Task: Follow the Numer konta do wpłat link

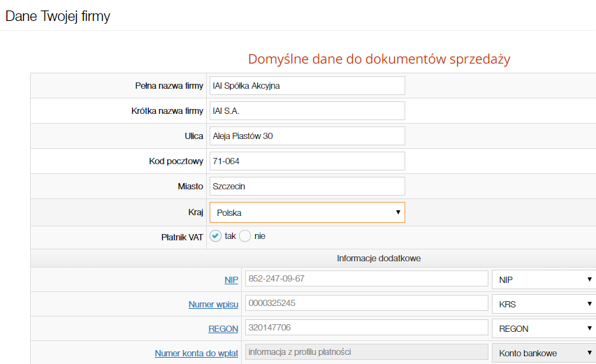Action: click(196, 354)
